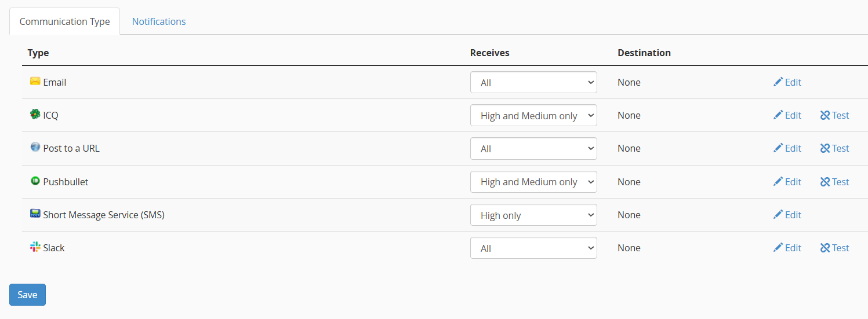This screenshot has width=868, height=319.
Task: Change the Slack Receives dropdown selection
Action: click(533, 248)
